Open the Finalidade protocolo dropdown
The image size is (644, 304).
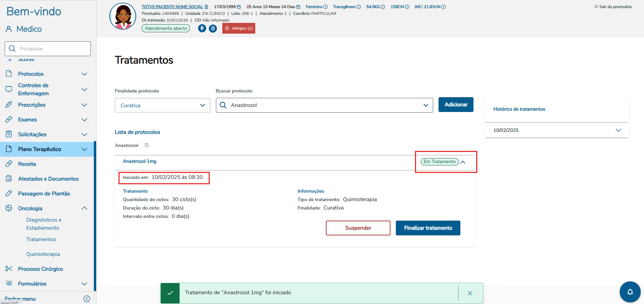click(x=162, y=105)
